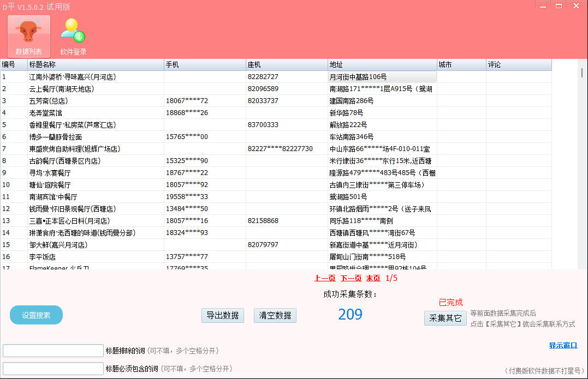Viewport: 588px width, 379px height.
Task: Select row 塘仙·庭院餐厅
Action: pyautogui.click(x=276, y=185)
